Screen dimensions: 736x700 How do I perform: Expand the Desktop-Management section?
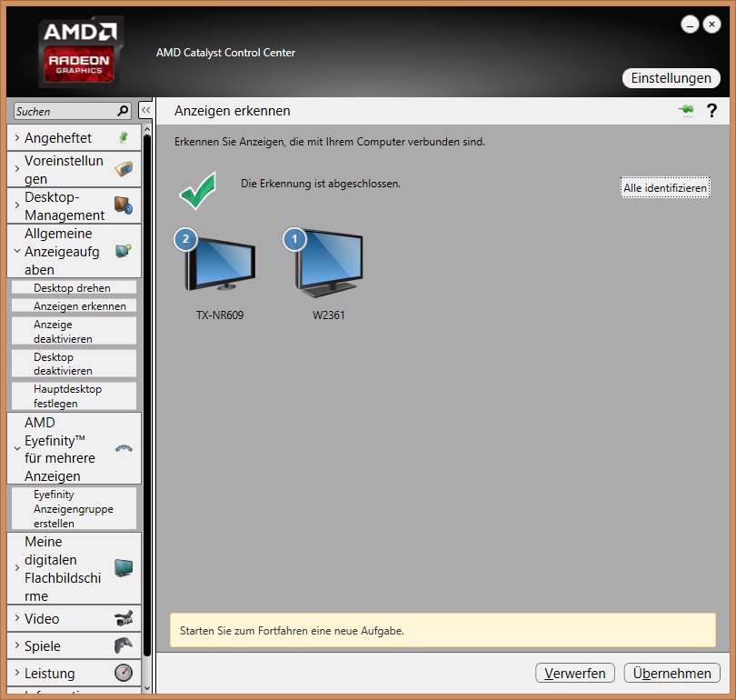click(17, 205)
